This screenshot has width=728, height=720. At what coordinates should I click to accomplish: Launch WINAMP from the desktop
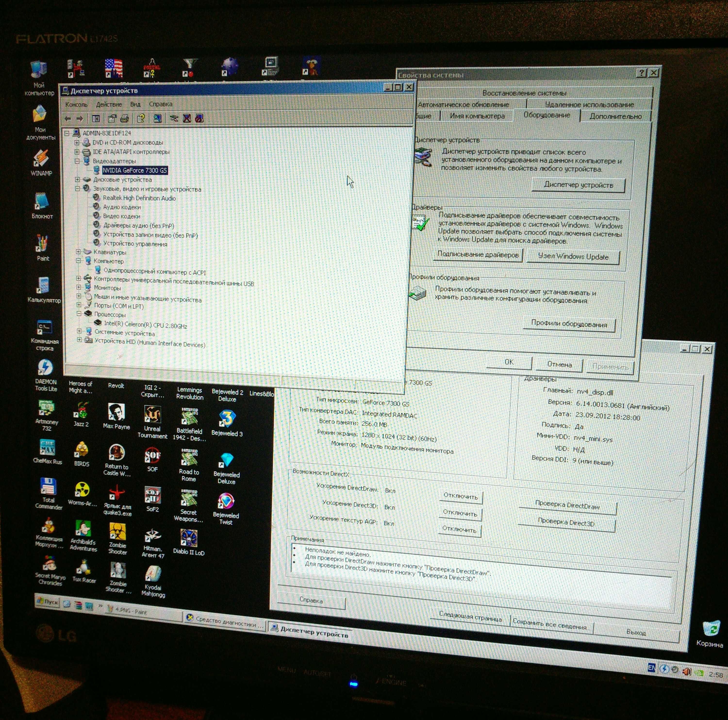tap(41, 163)
